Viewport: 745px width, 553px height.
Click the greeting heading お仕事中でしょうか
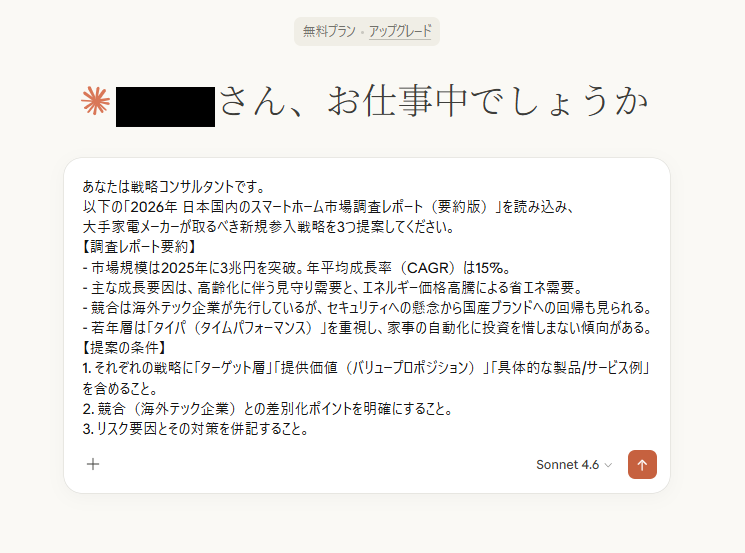[488, 101]
